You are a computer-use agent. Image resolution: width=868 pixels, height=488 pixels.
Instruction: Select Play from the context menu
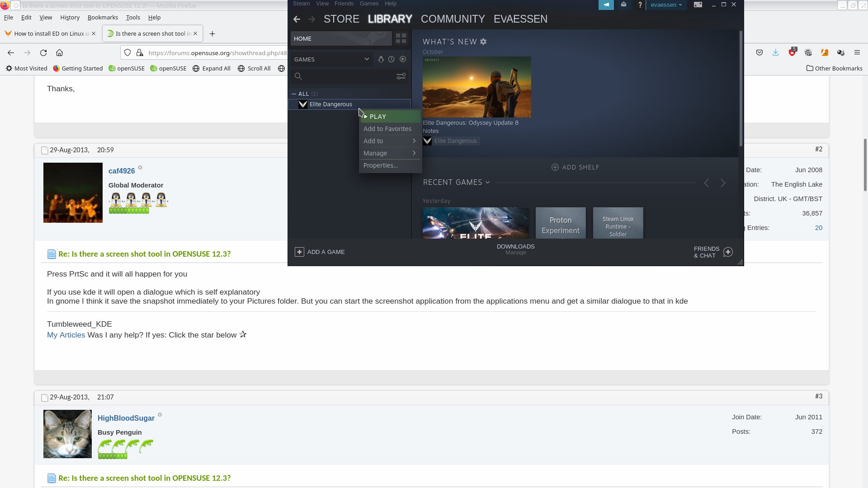pos(390,117)
